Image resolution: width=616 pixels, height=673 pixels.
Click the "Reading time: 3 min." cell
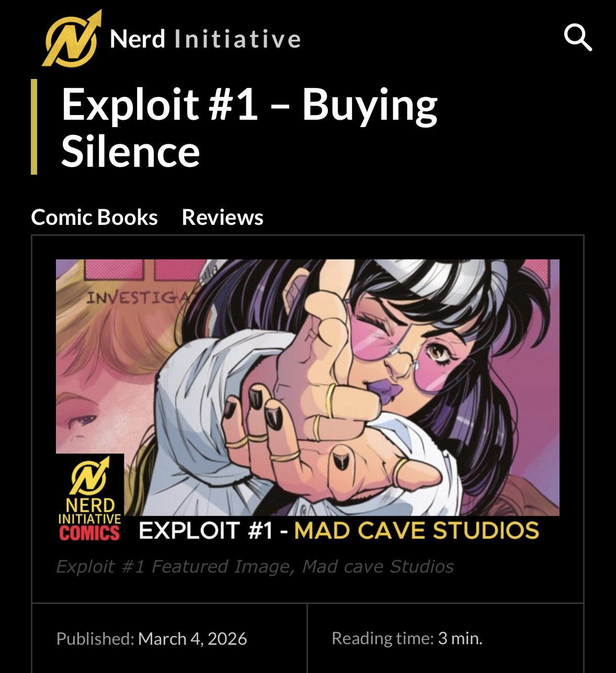(x=446, y=638)
